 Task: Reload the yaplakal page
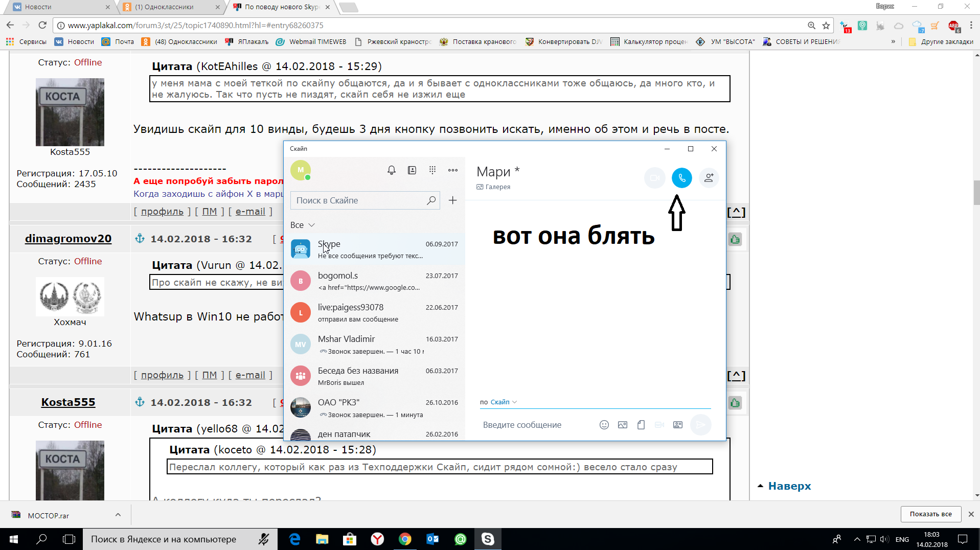point(42,25)
